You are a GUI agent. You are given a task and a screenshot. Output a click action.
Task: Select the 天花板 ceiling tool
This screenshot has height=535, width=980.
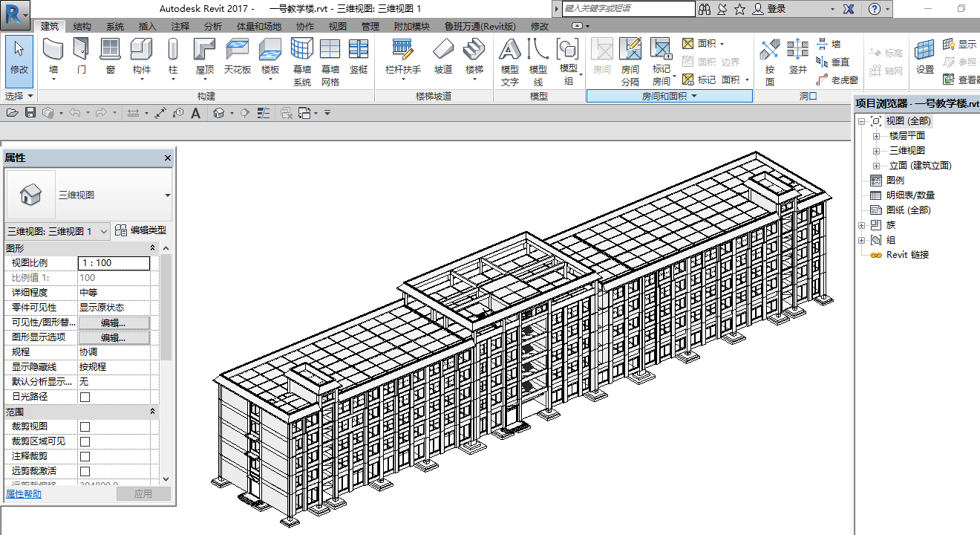coord(238,58)
